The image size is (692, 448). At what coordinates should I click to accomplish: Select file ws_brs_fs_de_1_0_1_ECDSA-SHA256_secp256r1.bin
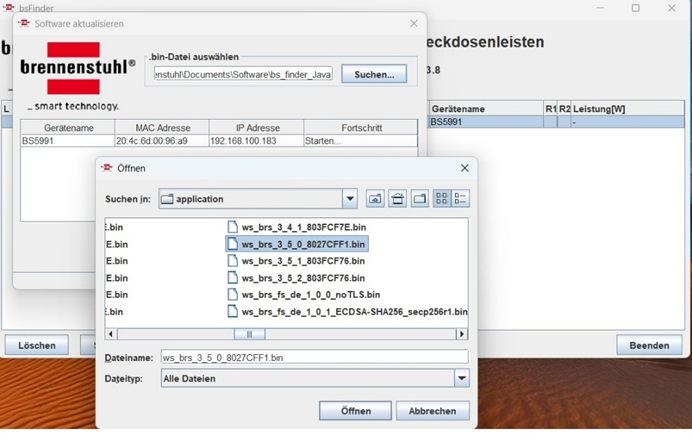coord(347,312)
